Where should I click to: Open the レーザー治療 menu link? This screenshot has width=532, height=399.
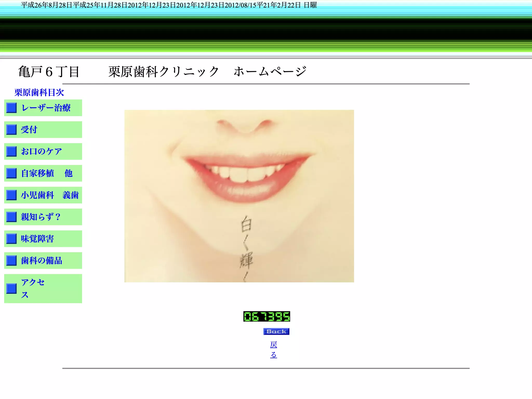[x=46, y=108]
